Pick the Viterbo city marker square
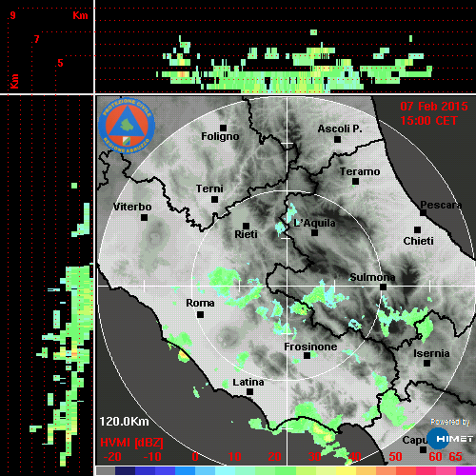476x476 pixels. (144, 217)
